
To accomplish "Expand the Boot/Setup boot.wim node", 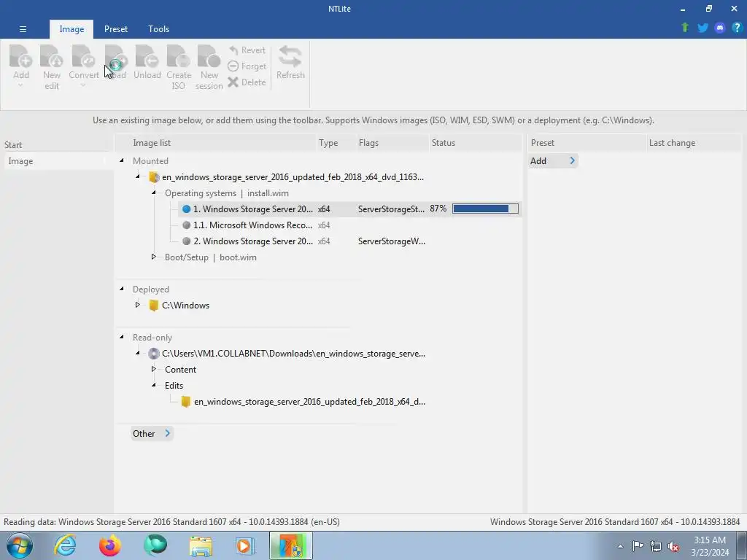I will coord(154,257).
